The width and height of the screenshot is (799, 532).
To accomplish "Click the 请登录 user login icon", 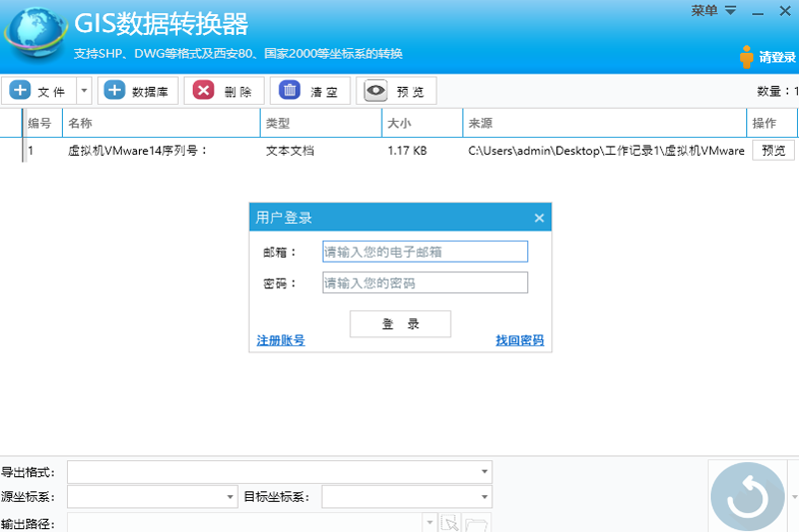I will [x=768, y=57].
